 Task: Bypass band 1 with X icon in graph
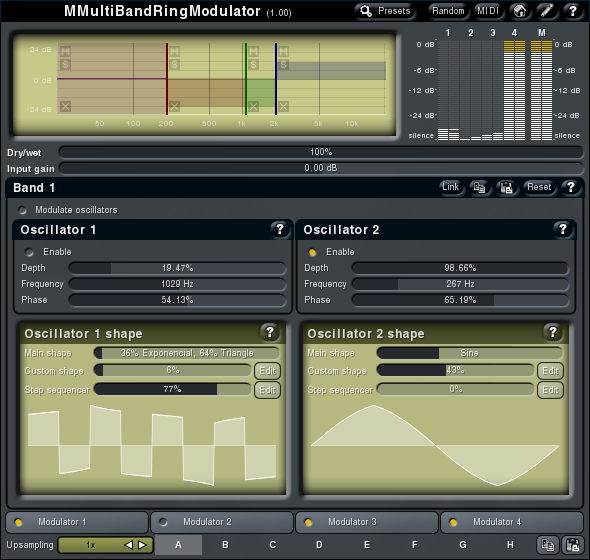point(65,107)
